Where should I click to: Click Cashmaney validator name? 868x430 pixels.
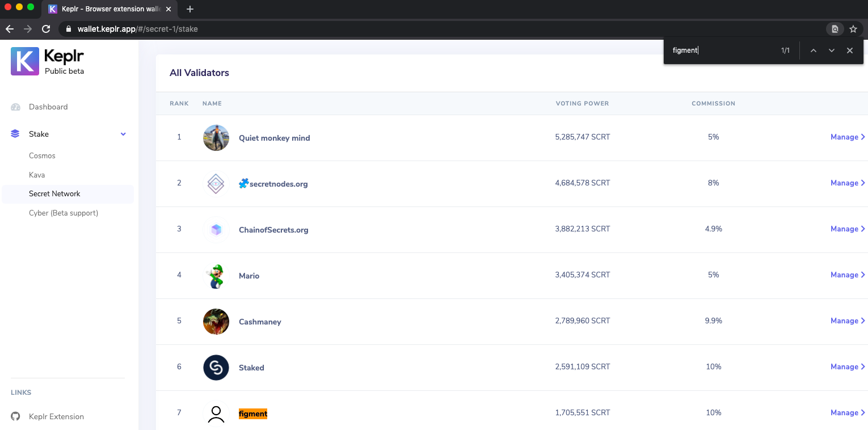click(260, 322)
